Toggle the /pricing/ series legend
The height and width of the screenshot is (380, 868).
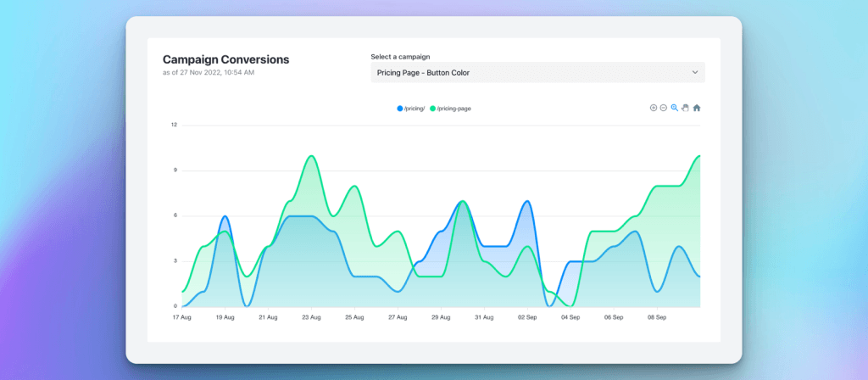coord(411,109)
